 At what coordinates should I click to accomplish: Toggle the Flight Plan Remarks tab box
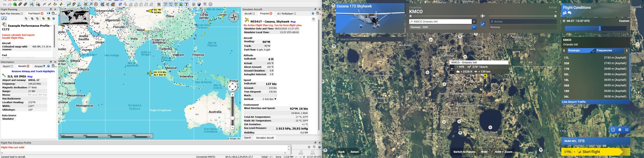click(22, 13)
